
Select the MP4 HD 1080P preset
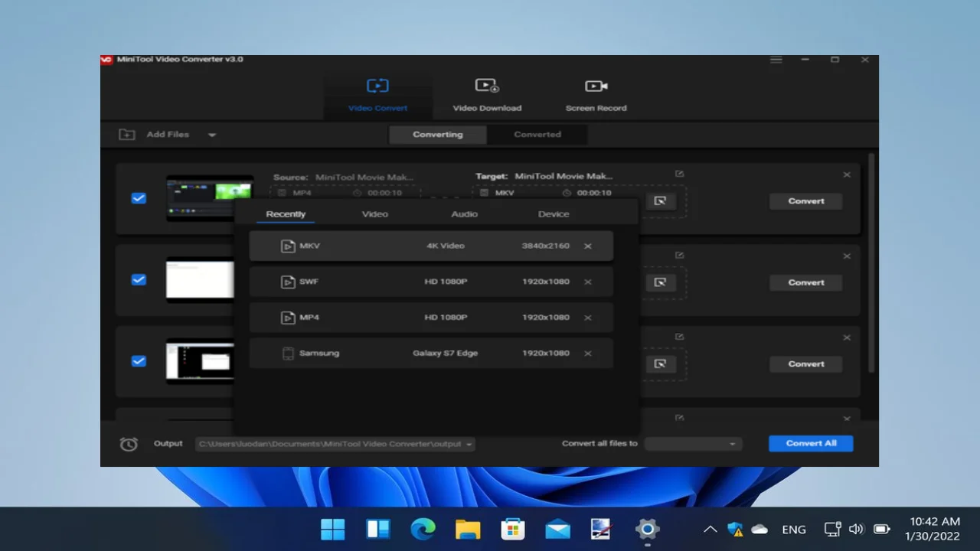tap(431, 318)
